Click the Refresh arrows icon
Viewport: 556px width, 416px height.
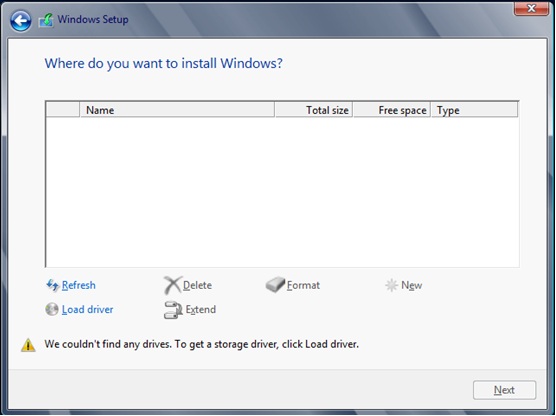(52, 285)
